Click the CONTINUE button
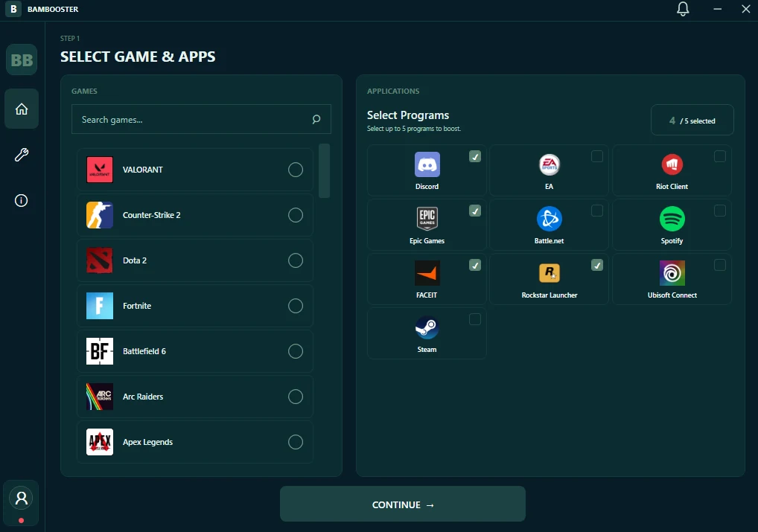 pyautogui.click(x=403, y=504)
